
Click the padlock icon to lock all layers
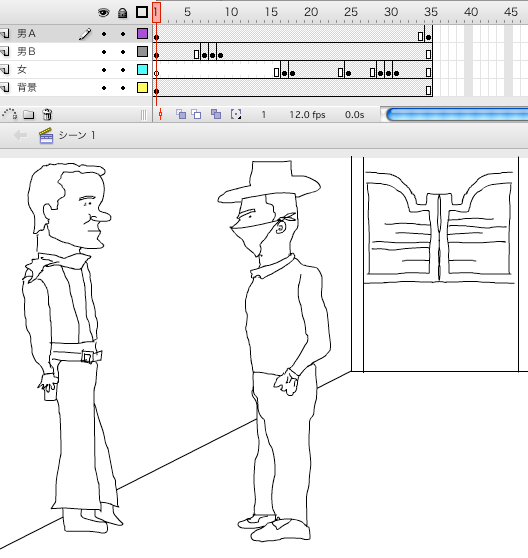coord(123,13)
